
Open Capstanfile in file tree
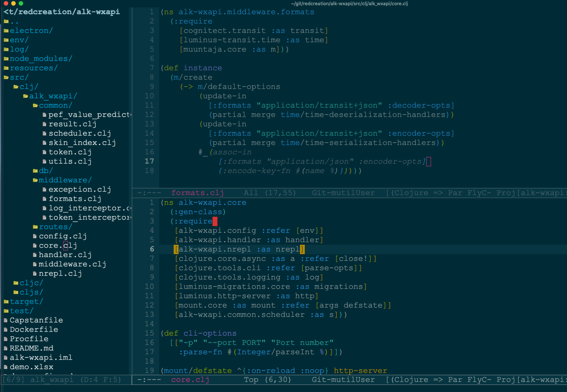[36, 320]
